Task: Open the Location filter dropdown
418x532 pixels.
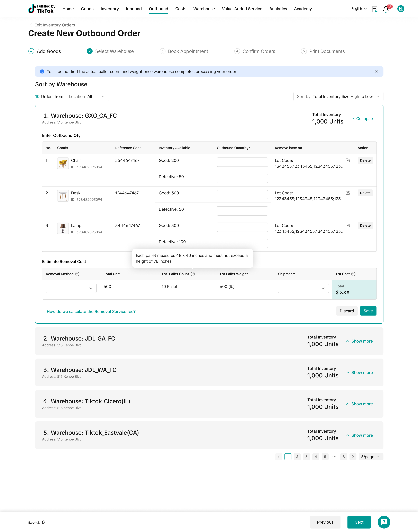Action: [x=87, y=96]
